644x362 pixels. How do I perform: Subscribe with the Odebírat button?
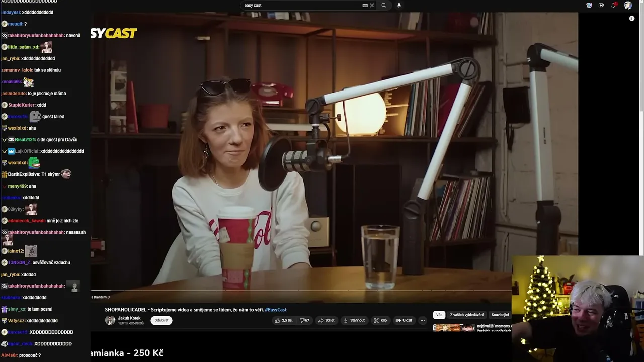tap(162, 320)
